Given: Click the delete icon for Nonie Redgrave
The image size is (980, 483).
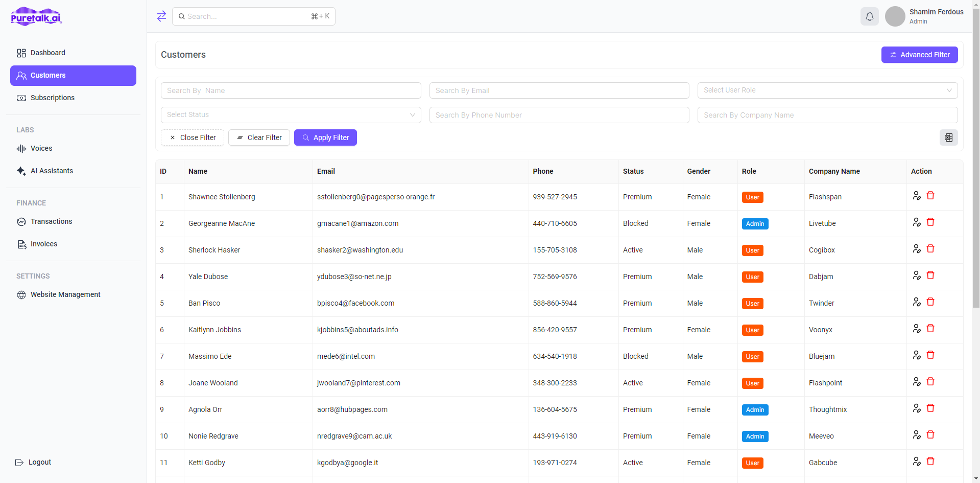Looking at the screenshot, I should click(930, 434).
